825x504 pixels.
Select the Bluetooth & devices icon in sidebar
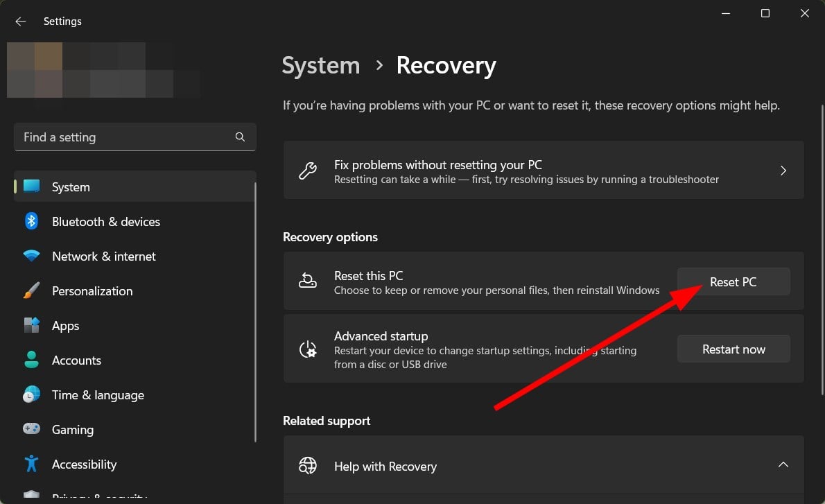[32, 221]
